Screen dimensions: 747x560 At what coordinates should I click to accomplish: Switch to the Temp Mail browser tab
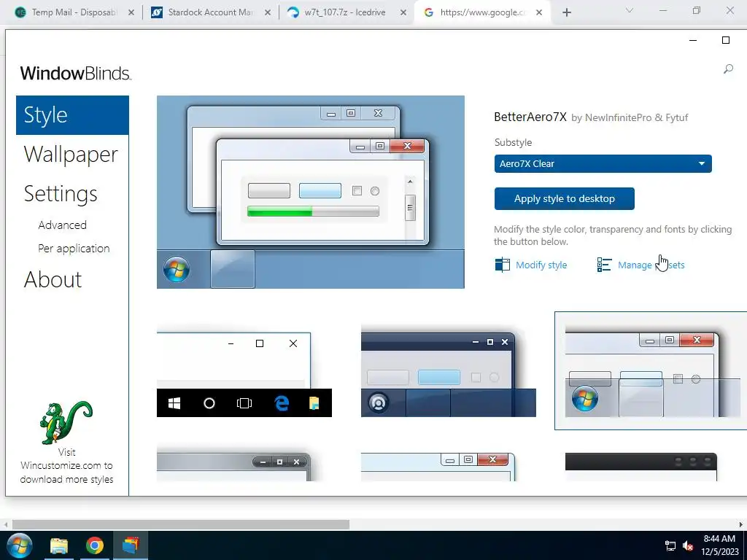pos(74,12)
